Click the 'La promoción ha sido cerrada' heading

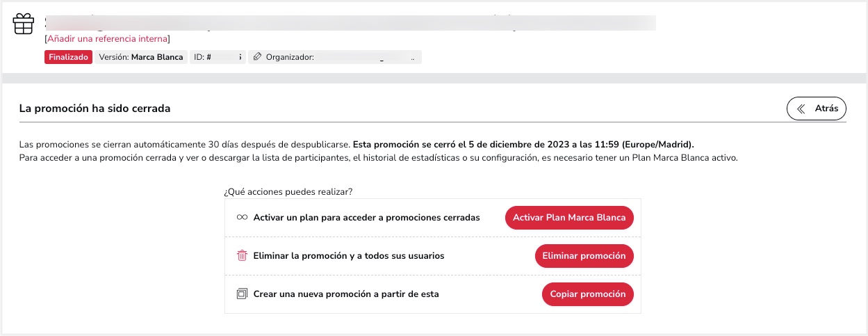95,109
